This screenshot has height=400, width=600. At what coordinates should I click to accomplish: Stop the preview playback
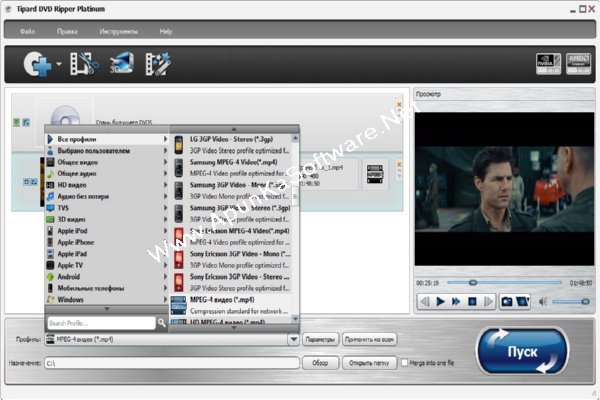point(472,302)
